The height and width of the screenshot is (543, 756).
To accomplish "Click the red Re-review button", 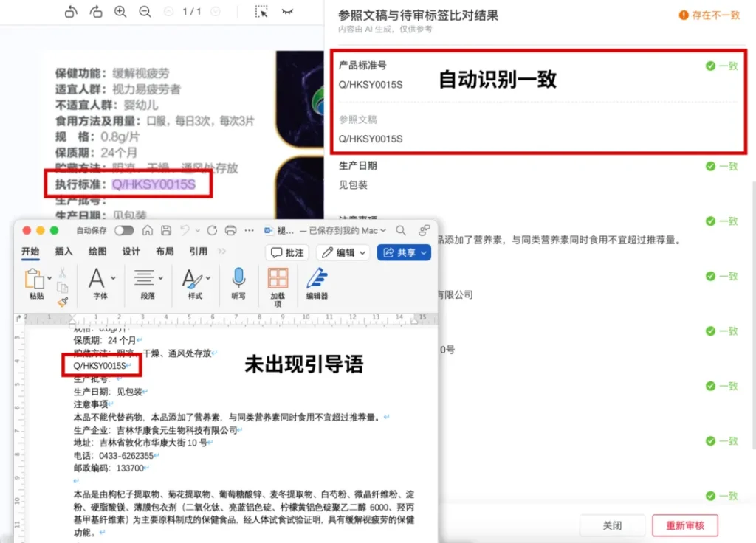I will click(x=684, y=525).
